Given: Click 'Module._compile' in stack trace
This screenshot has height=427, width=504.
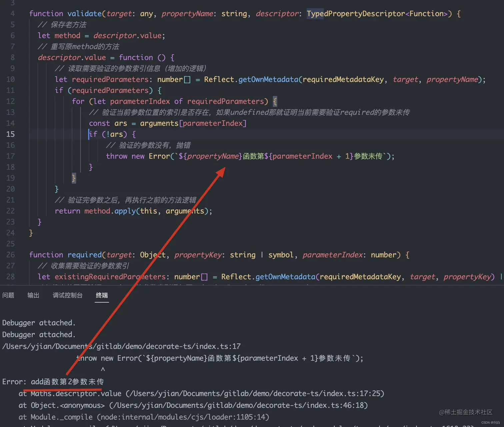Looking at the screenshot, I should [x=62, y=417].
